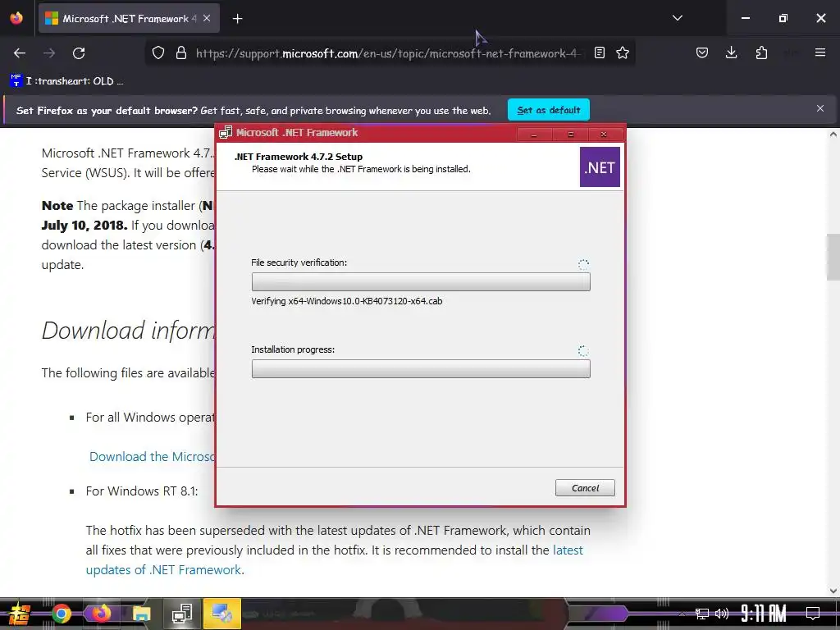The height and width of the screenshot is (630, 840).
Task: Select the .NET setup taskbar icon
Action: coord(182,614)
